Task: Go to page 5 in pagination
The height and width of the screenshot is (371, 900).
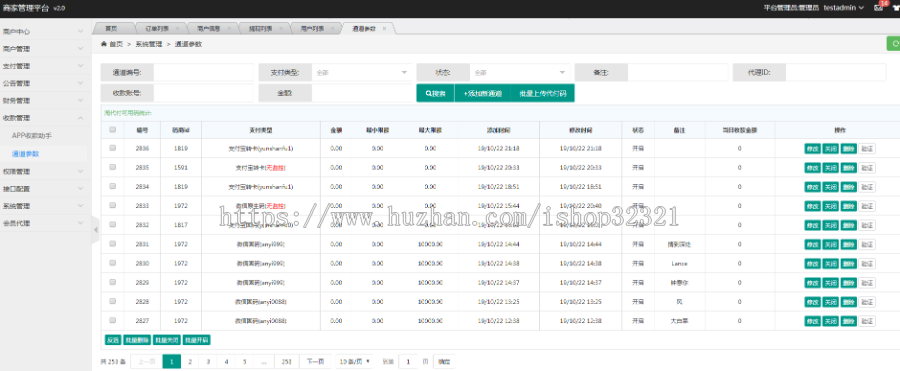Action: 245,361
